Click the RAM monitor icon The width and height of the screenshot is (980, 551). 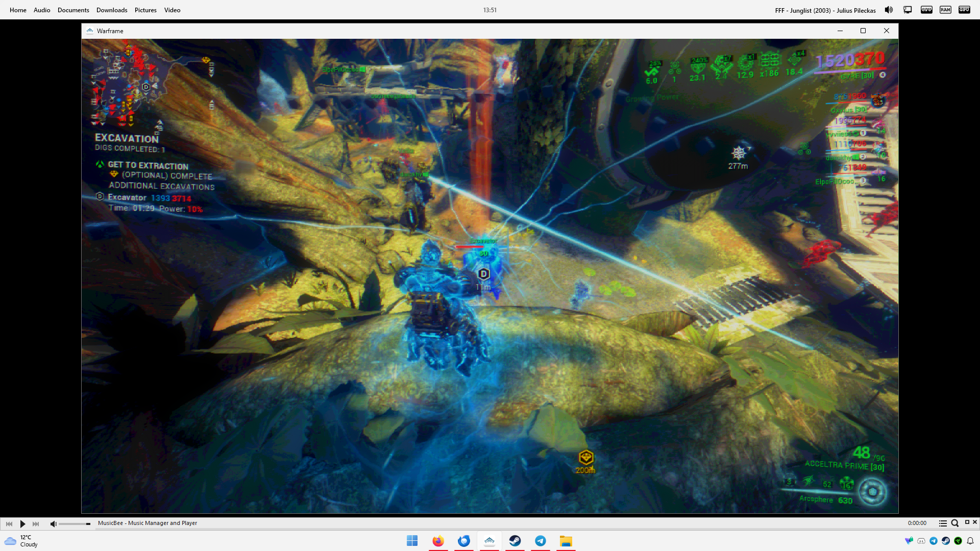click(945, 10)
